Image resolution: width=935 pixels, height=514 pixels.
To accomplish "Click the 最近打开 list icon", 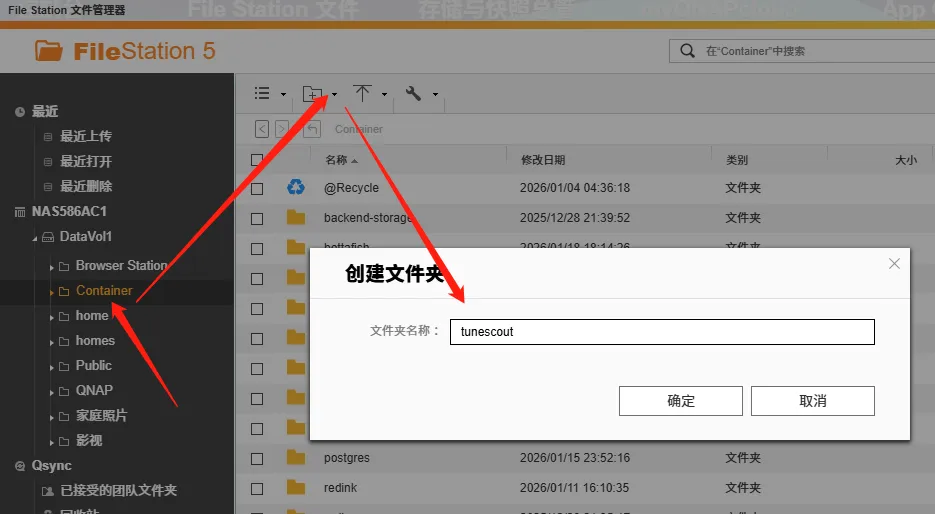I will pos(48,162).
